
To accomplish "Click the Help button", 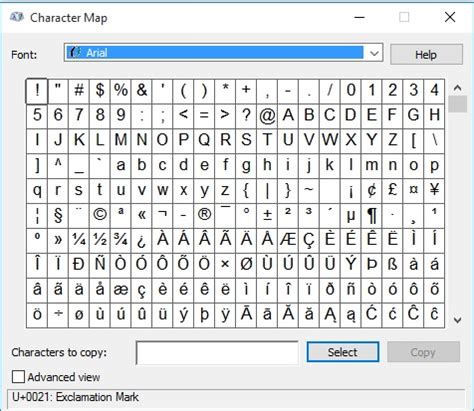I will pos(426,54).
